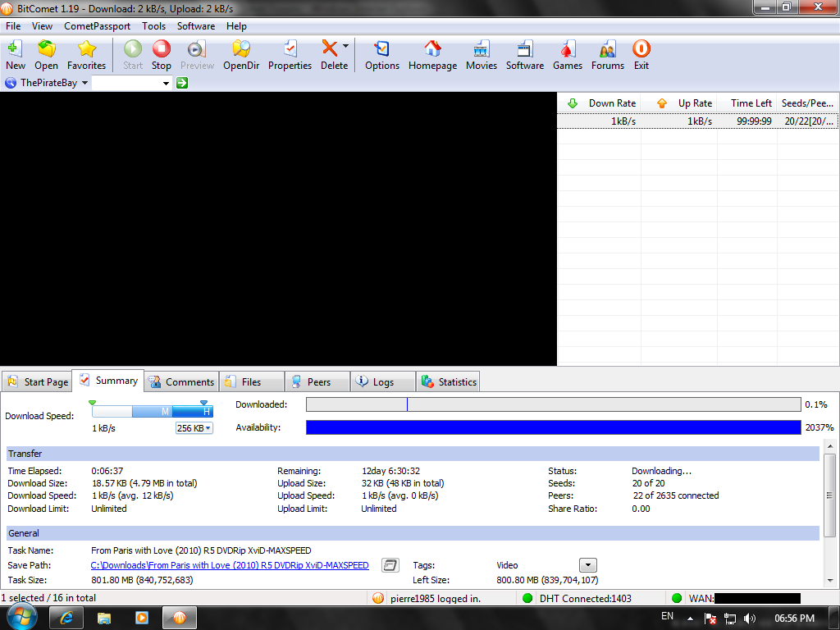Click the CometPassport status icon in status bar
The image size is (840, 630).
(377, 598)
